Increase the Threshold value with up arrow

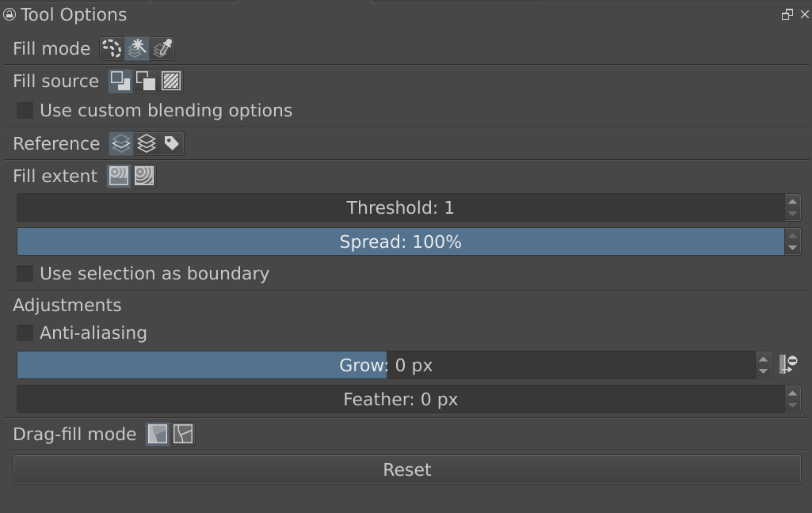point(792,201)
